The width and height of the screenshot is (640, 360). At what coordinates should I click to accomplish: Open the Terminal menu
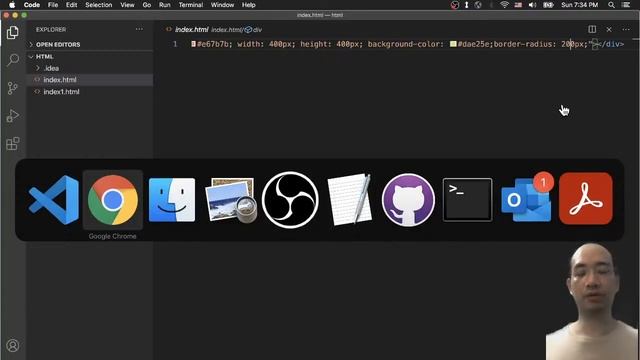(191, 5)
